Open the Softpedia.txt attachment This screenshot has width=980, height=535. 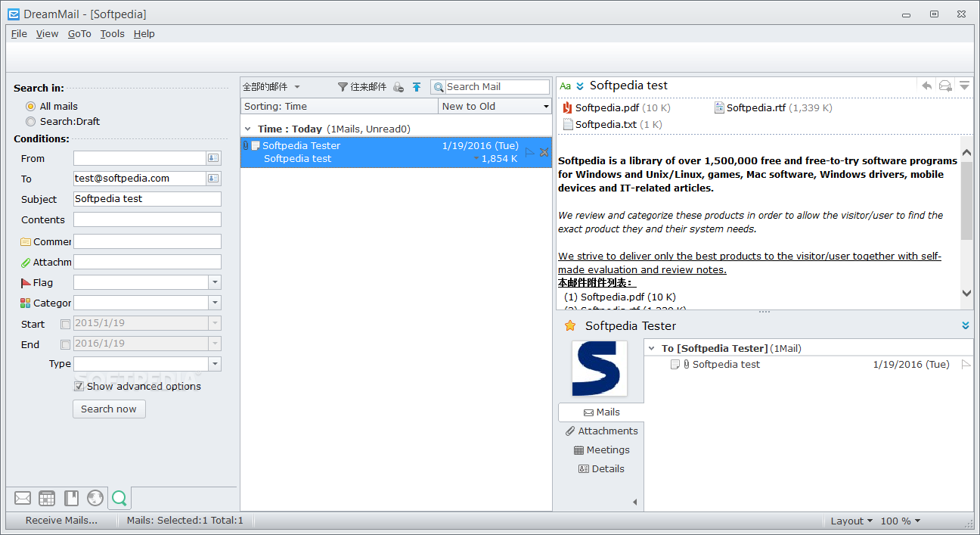(x=612, y=124)
